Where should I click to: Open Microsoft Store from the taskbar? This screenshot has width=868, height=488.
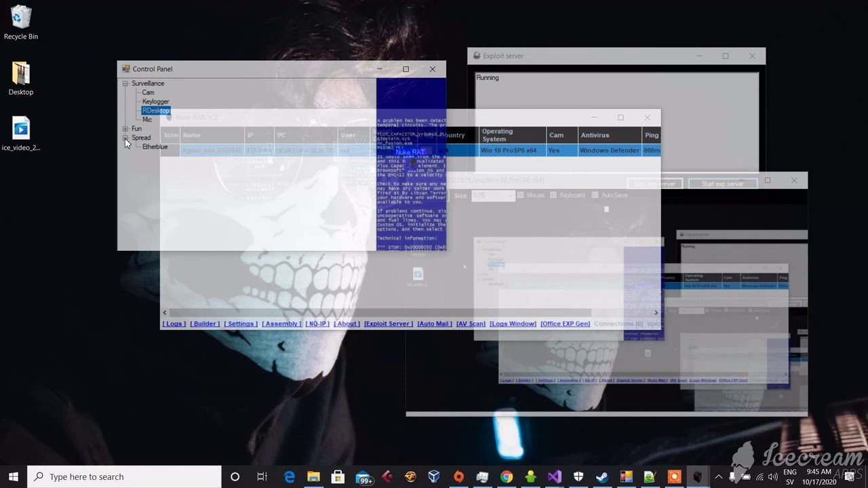tap(338, 476)
